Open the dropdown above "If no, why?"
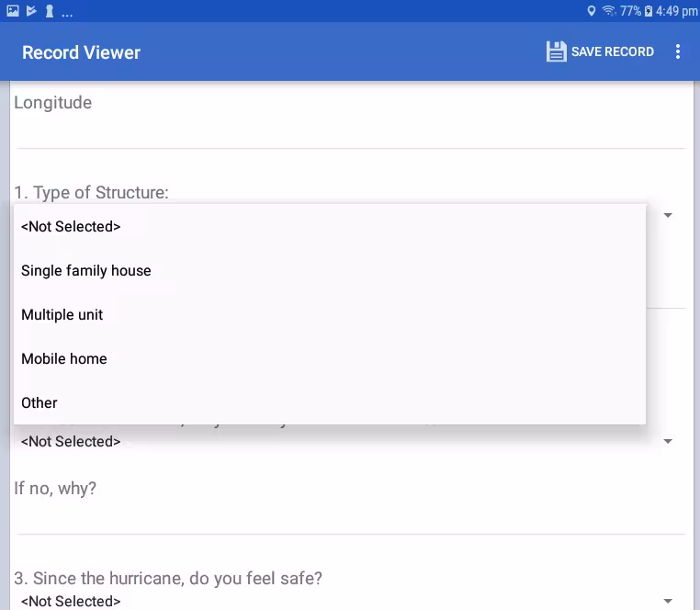Screen dimensions: 700x610 (350, 441)
